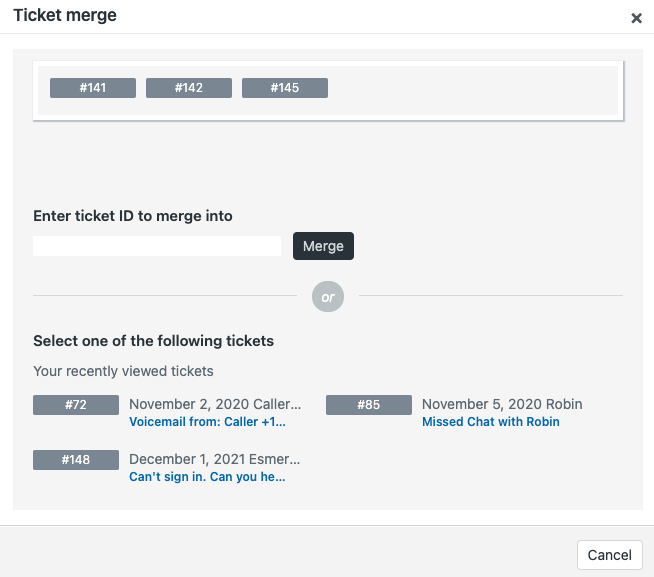Click 'Your recently viewed tickets' subheading

[x=123, y=371]
